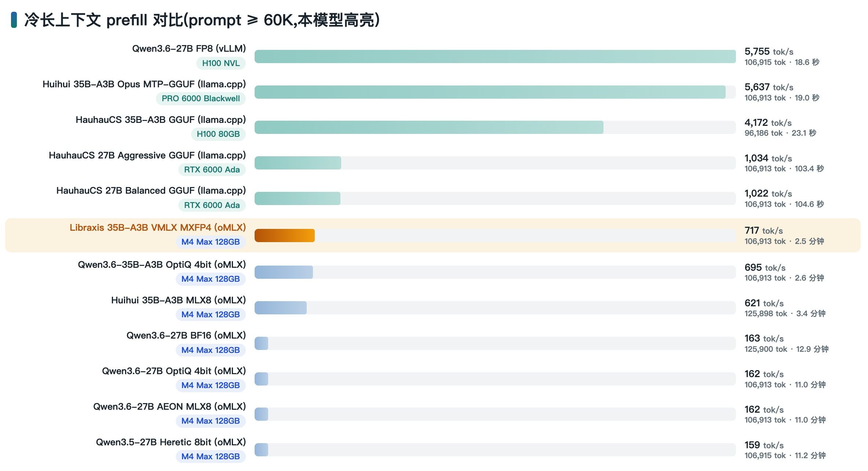Click the 1,022 tok/s bar
This screenshot has width=868, height=471.
click(298, 198)
